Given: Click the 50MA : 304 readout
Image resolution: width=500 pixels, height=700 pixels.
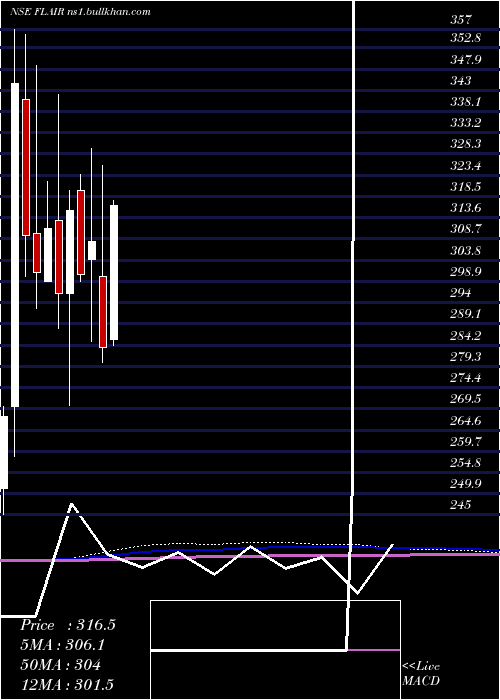Looking at the screenshot, I should (60, 664).
